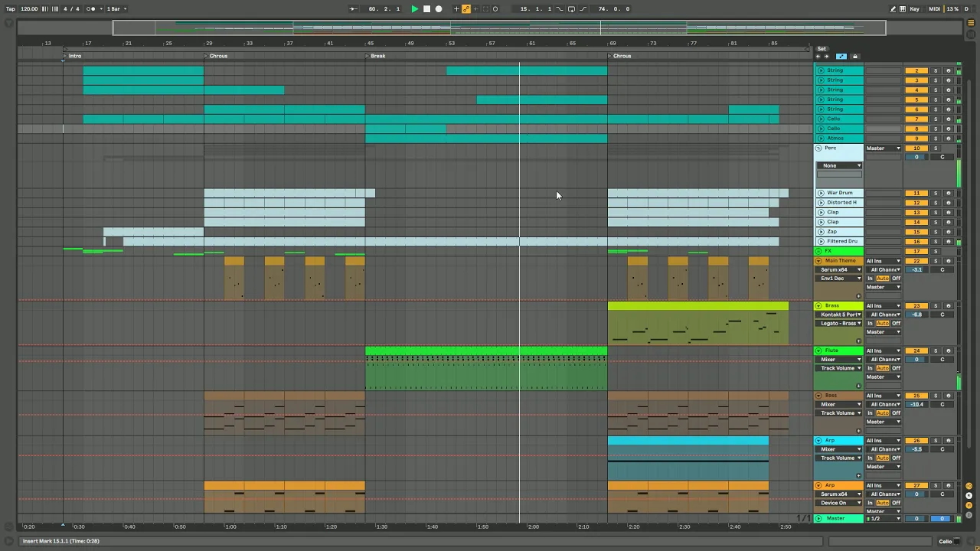Viewport: 980px width, 551px height.
Task: Jump to next locator arrow
Action: click(826, 56)
